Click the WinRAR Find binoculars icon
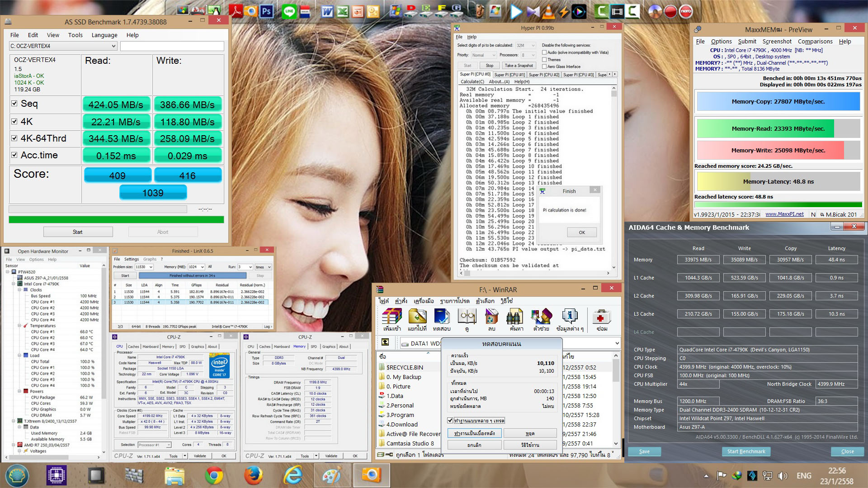868x488 pixels. pyautogui.click(x=515, y=317)
